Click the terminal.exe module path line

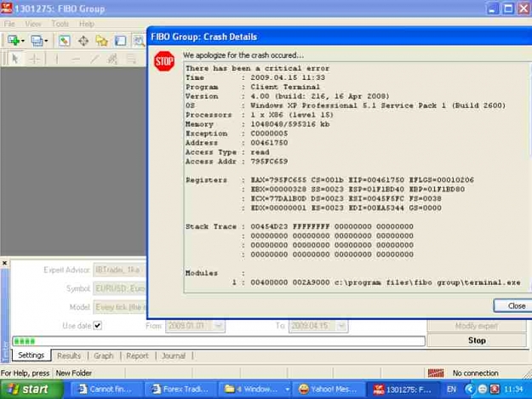(x=376, y=282)
